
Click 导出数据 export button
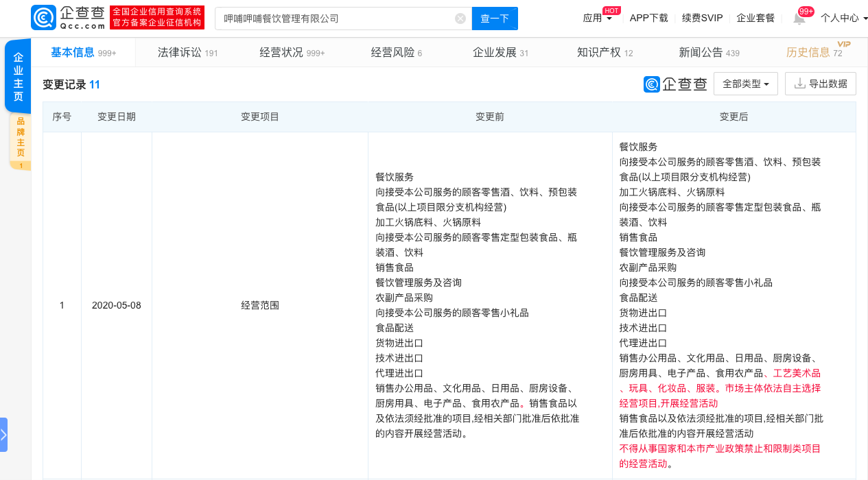(821, 84)
